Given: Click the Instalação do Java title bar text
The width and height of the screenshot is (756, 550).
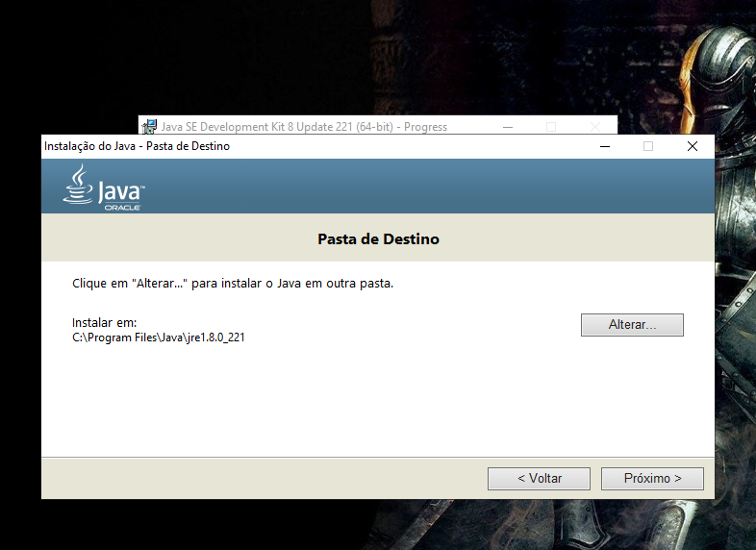Looking at the screenshot, I should [137, 146].
